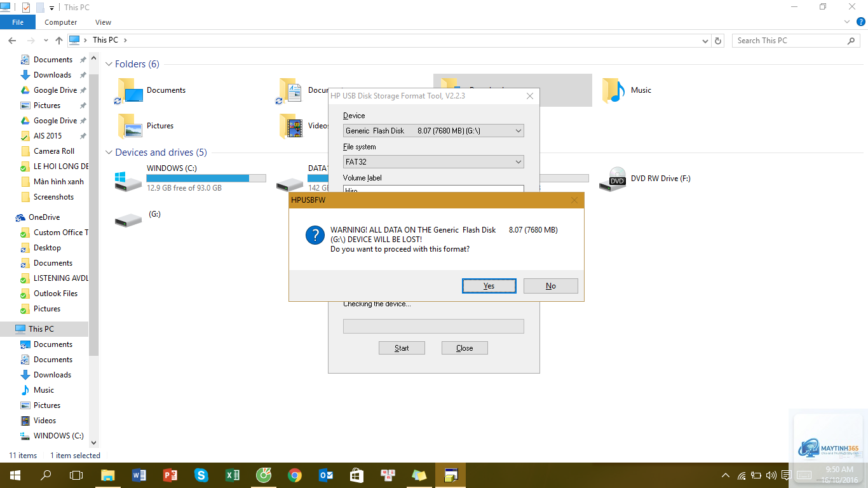Click the Volume label input field

point(433,189)
